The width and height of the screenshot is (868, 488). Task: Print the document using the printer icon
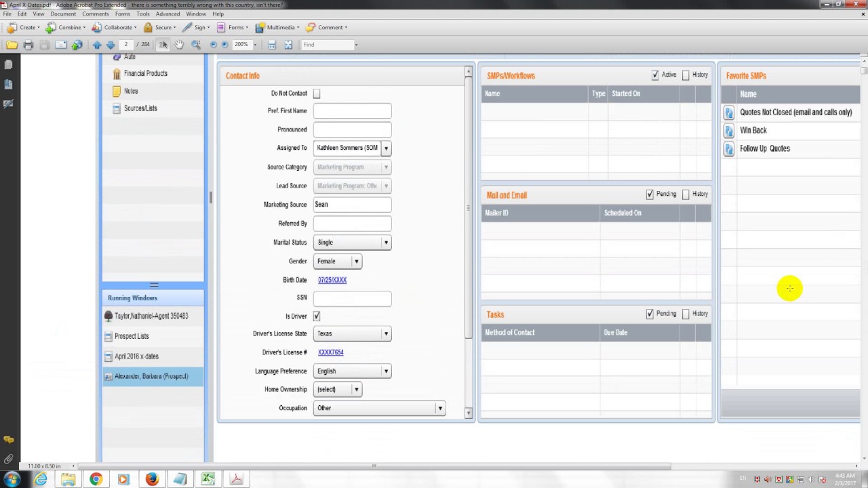coord(28,45)
